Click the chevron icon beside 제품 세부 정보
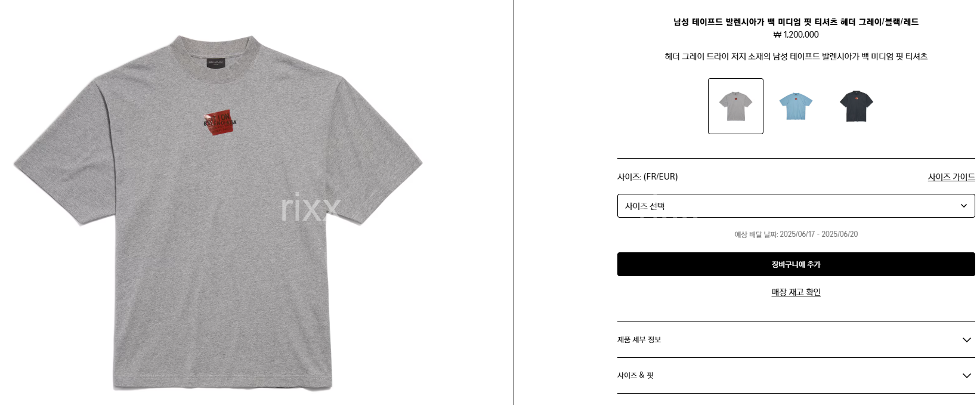Viewport: 980px width, 405px height. pos(967,340)
